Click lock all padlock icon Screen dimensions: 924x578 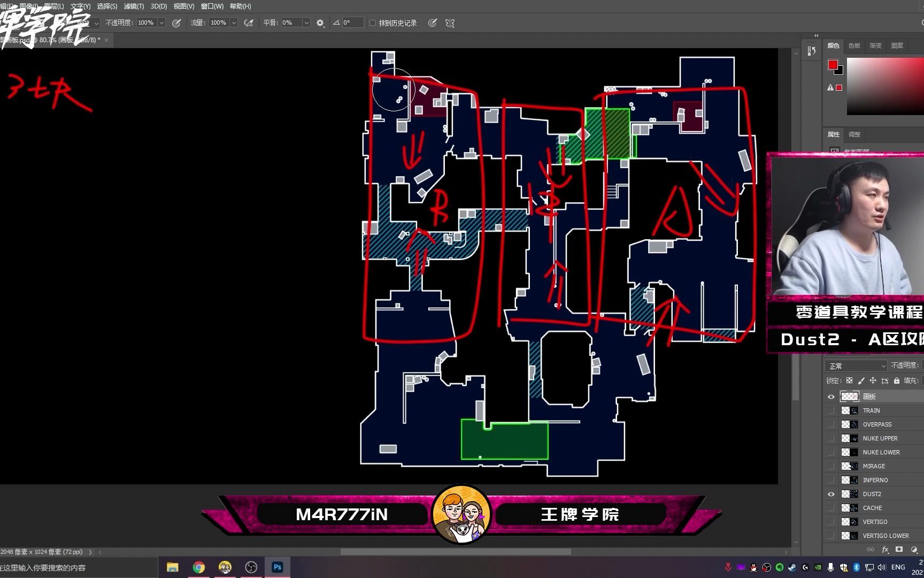[x=897, y=381]
